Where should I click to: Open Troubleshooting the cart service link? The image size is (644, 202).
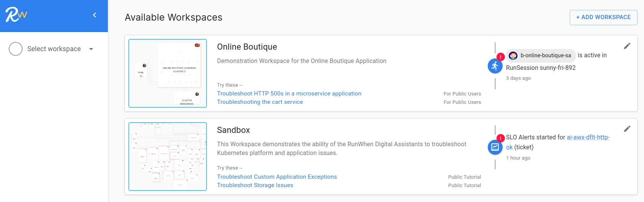point(260,102)
